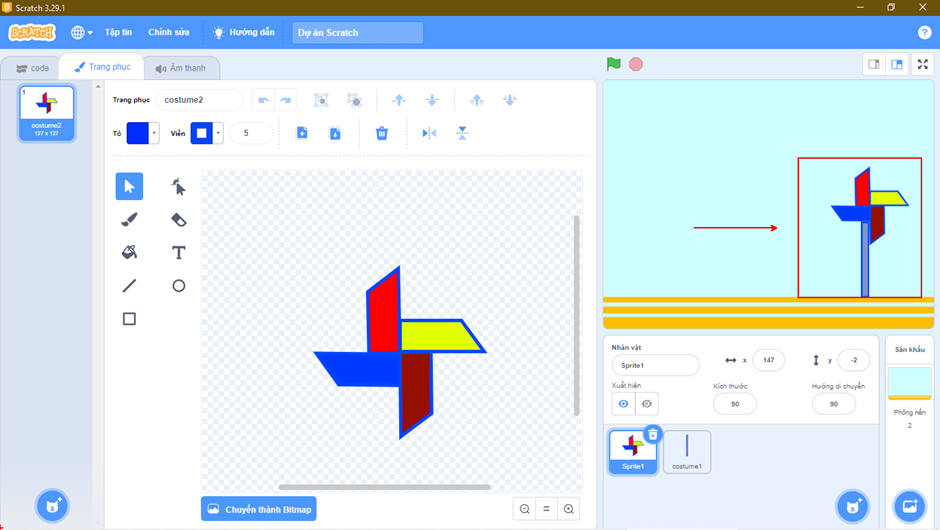
Task: Copy the selected shape
Action: tap(302, 133)
